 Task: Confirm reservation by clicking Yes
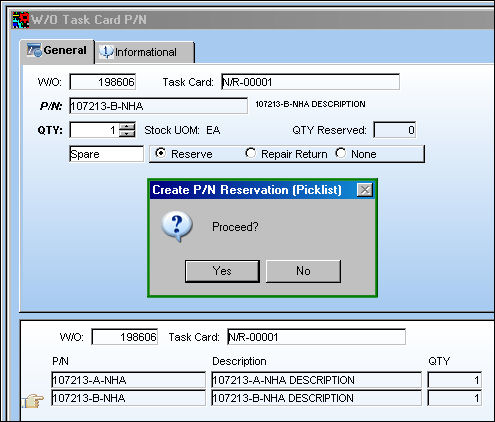point(222,271)
